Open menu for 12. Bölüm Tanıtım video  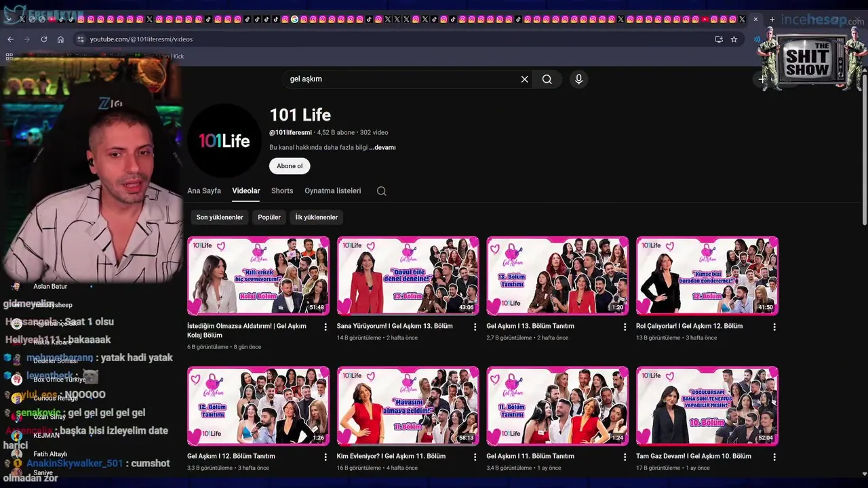[x=325, y=457]
